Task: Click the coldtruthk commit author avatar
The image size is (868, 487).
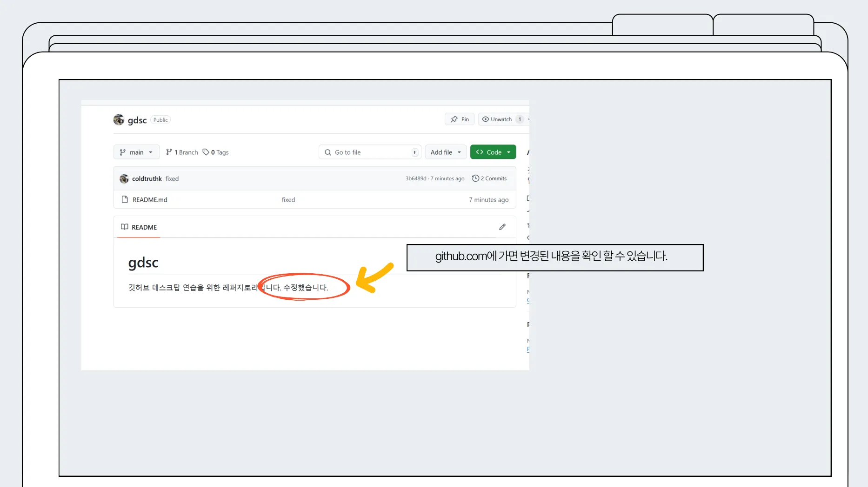Action: click(124, 178)
